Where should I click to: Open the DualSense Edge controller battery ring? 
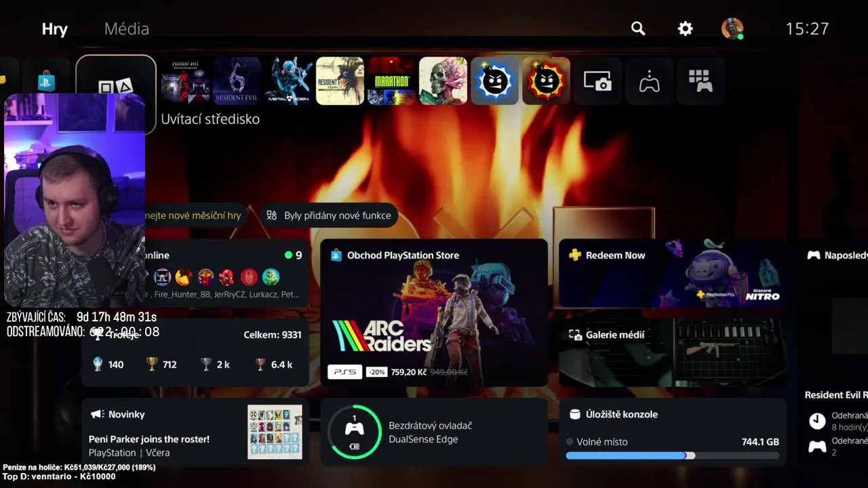(x=354, y=432)
